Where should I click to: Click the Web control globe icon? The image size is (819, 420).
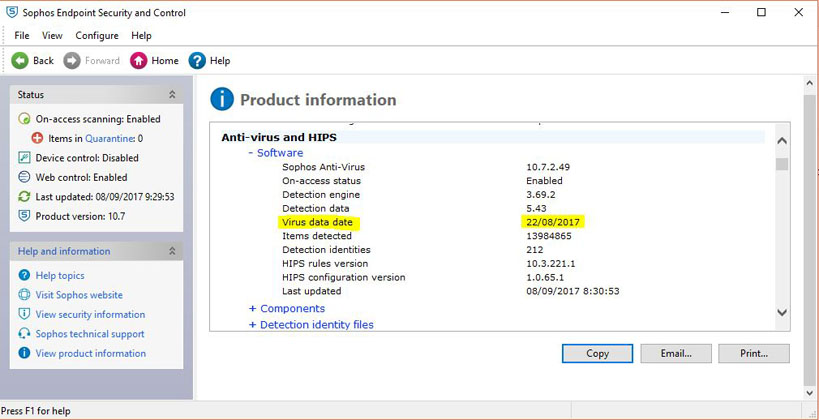point(24,177)
